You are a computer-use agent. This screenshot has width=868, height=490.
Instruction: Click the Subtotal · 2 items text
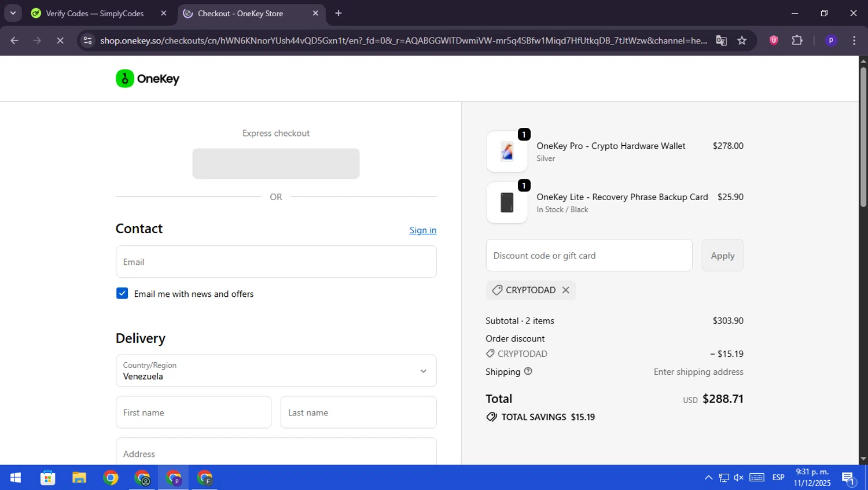[520, 321]
